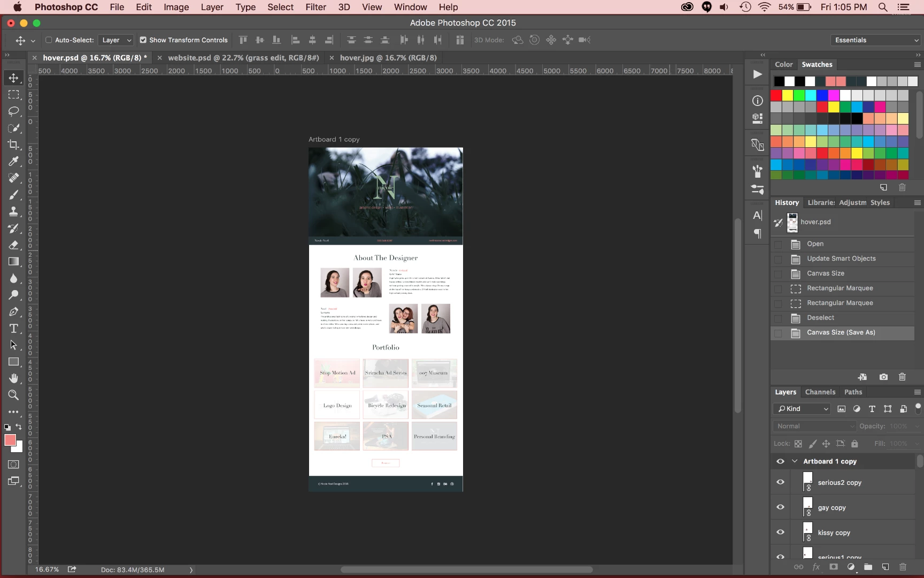The width and height of the screenshot is (924, 578).
Task: Hide the kissy copy layer
Action: point(780,533)
